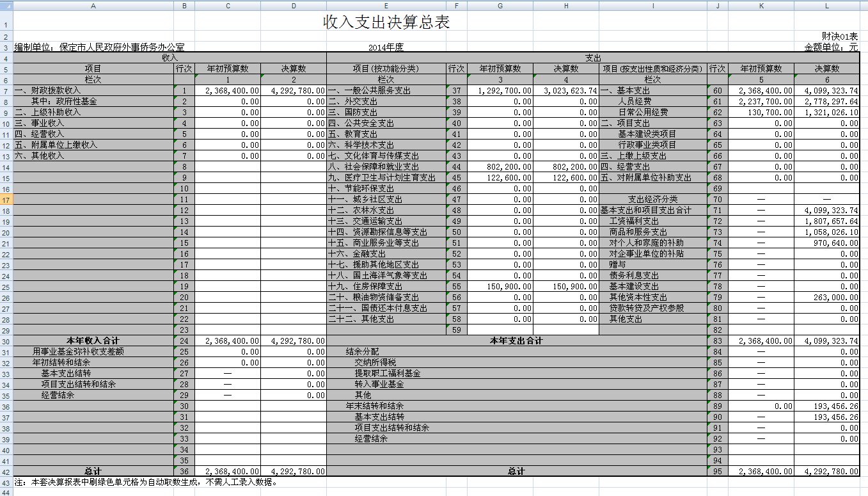Select the 2014年度 cell
This screenshot has height=496, width=868.
(x=386, y=47)
